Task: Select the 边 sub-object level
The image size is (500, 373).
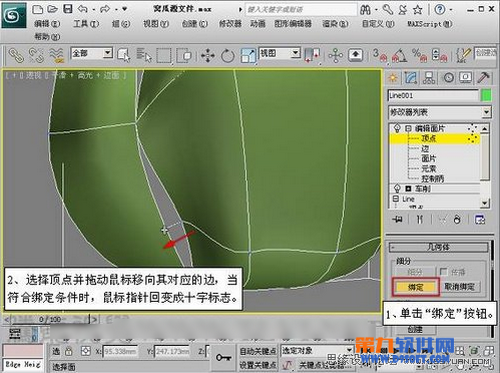Action: (x=425, y=148)
